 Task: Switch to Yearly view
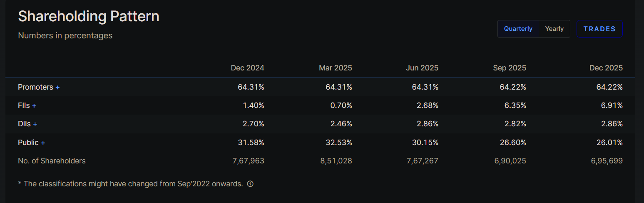[554, 29]
